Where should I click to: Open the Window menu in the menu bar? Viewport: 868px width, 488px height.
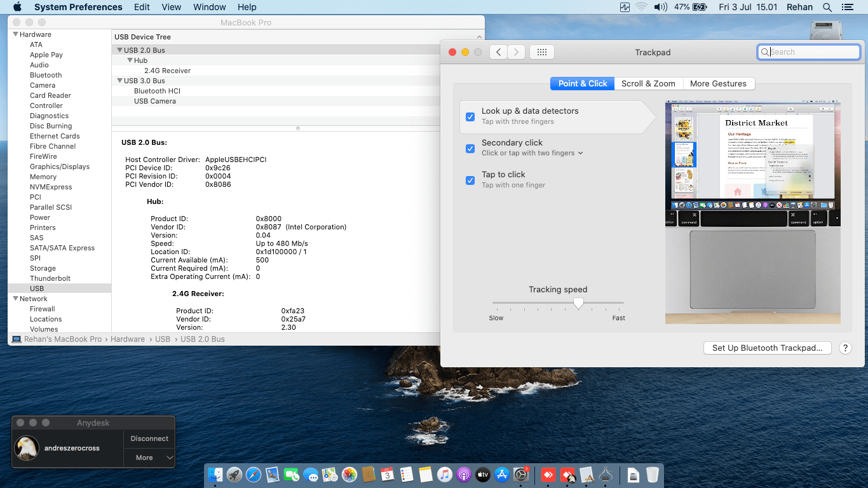(209, 7)
